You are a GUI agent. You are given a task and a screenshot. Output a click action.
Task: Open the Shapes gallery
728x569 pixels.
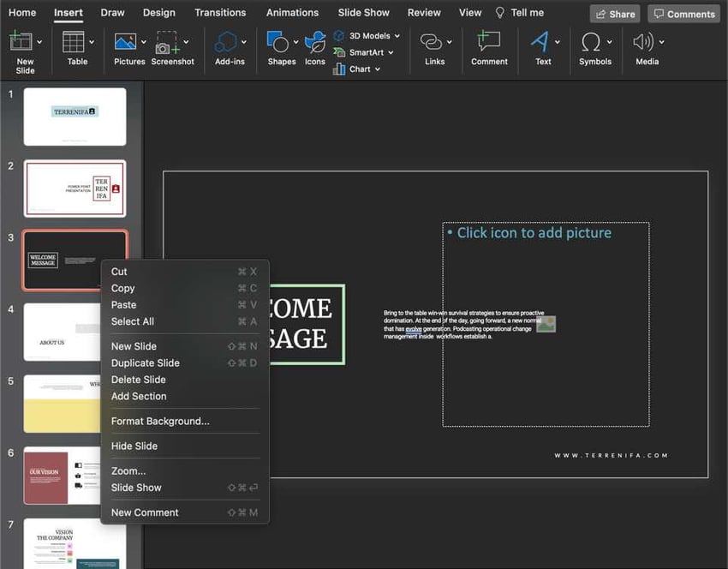point(277,43)
